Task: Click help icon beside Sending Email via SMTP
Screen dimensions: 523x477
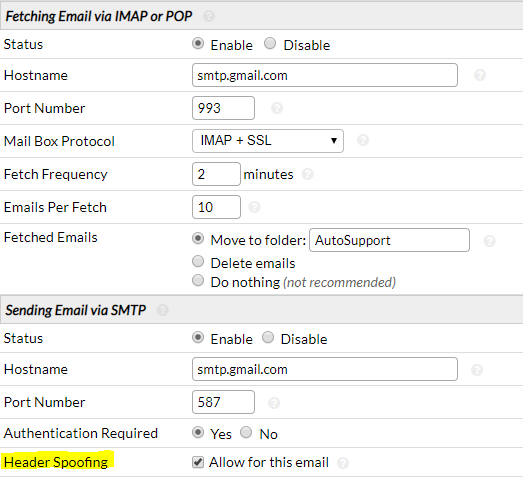Action: [162, 310]
